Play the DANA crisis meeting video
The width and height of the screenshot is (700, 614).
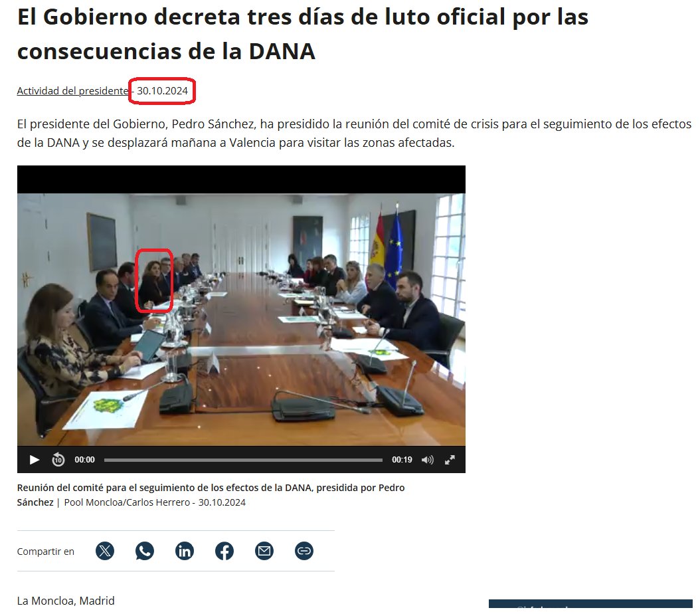33,459
